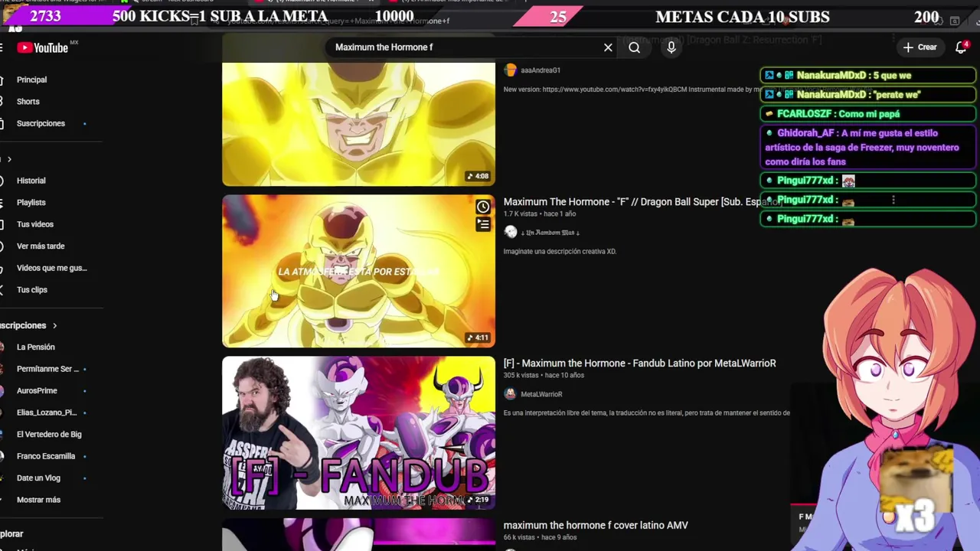Screen dimensions: 980x551
Task: Open more options dots beside second video
Action: tap(893, 200)
